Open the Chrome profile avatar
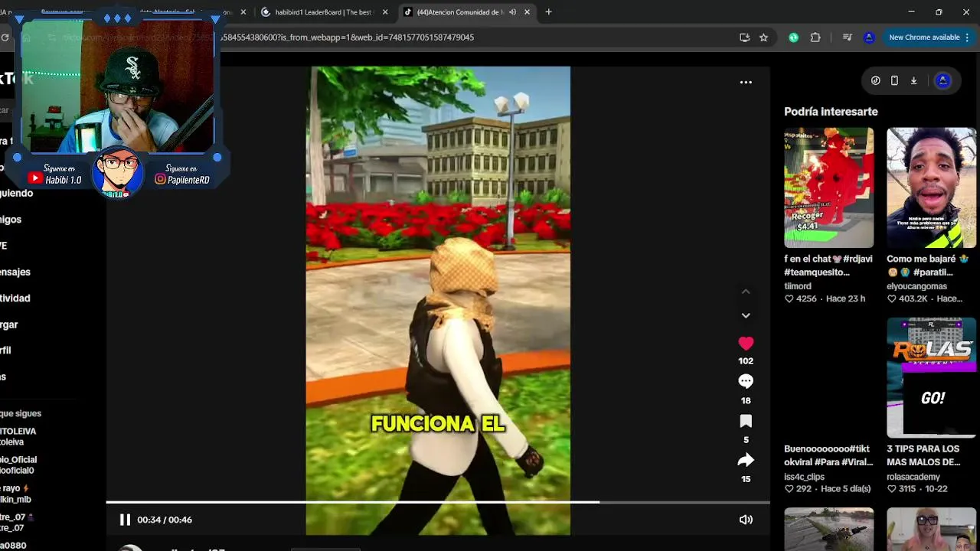Screen dimensions: 980x551 (868, 37)
